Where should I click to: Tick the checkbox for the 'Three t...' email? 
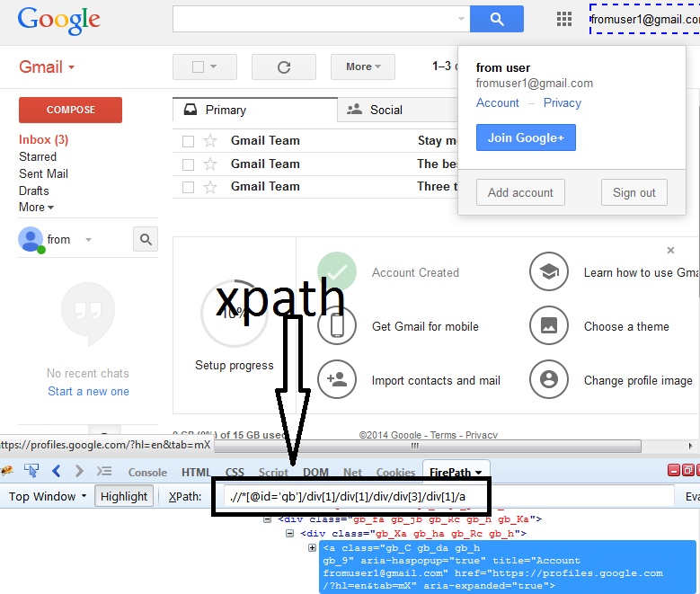point(189,187)
